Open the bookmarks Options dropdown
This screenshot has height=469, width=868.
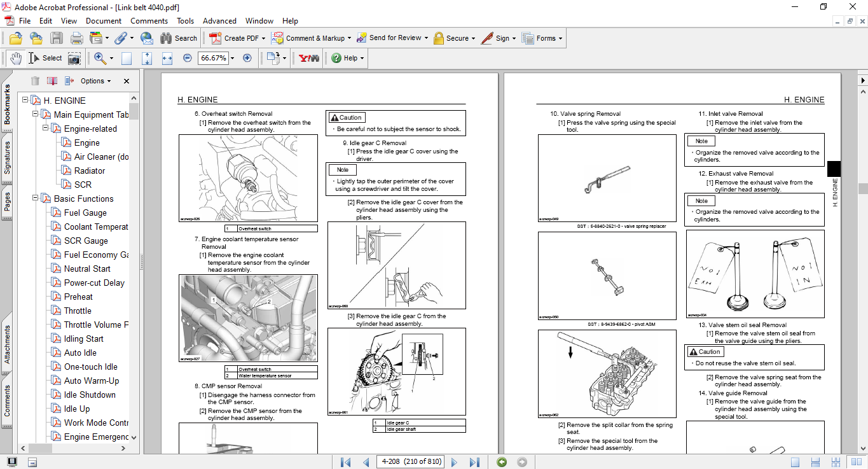pyautogui.click(x=96, y=81)
